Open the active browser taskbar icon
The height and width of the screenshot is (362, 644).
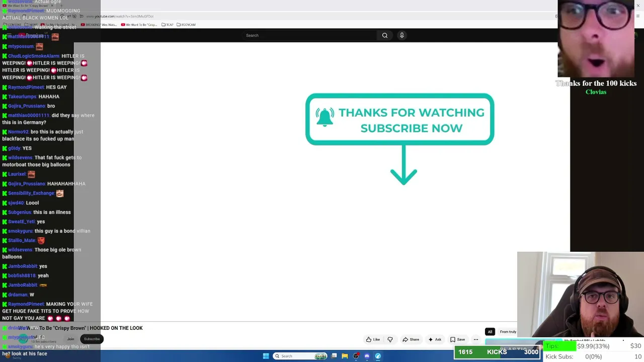378,356
